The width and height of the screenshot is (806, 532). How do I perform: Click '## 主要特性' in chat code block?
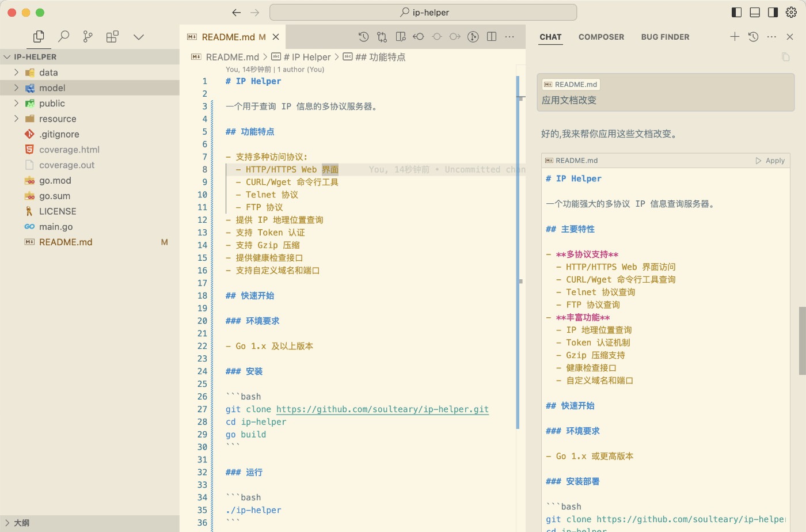point(570,229)
